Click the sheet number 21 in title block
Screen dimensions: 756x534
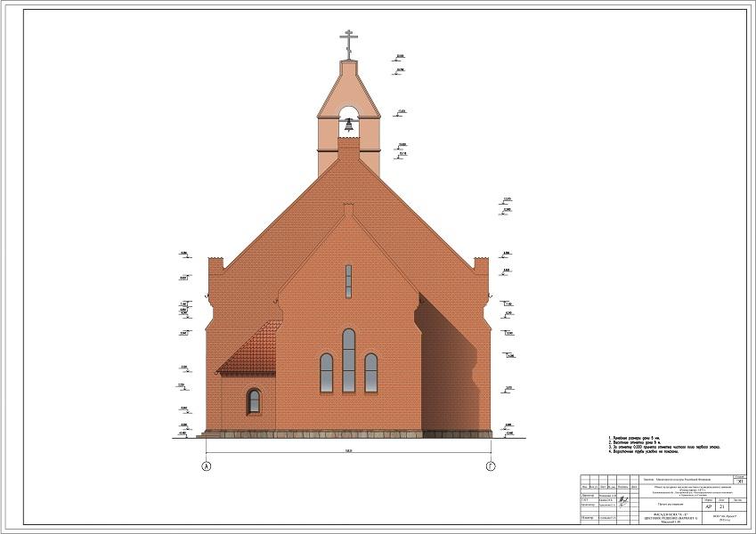(722, 506)
